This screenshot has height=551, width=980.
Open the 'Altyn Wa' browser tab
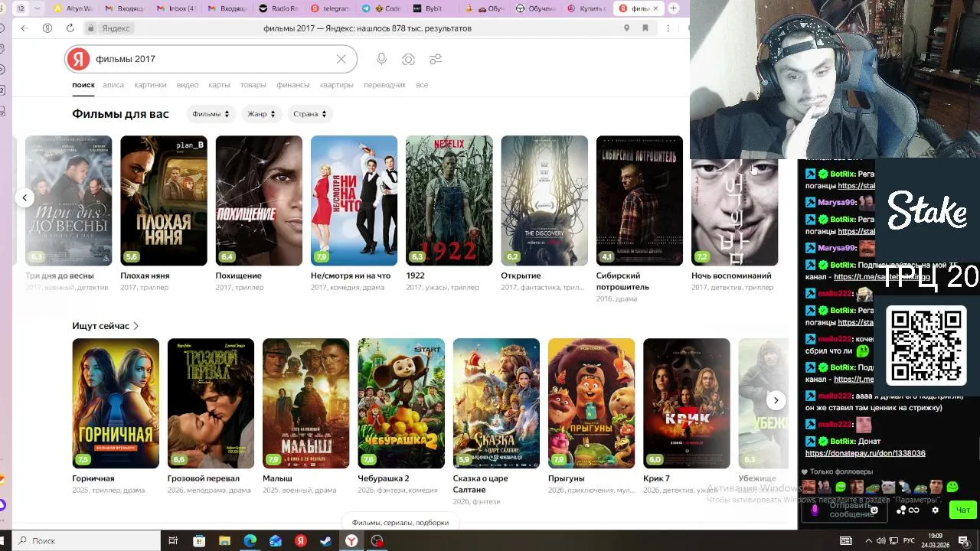coord(73,8)
